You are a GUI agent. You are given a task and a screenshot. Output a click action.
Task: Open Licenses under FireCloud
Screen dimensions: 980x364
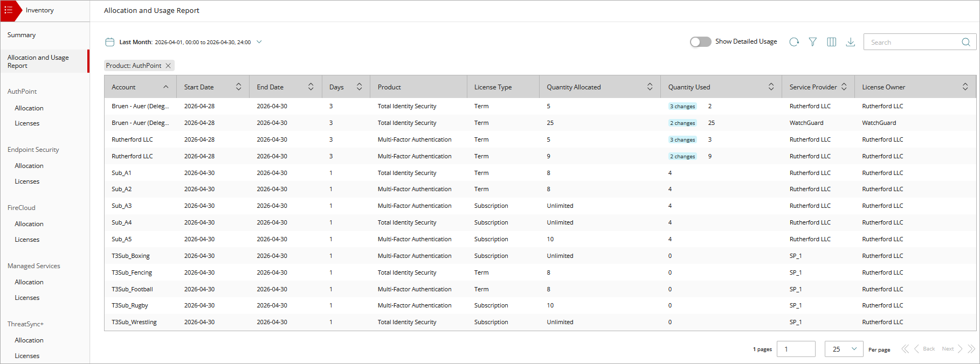coord(27,240)
